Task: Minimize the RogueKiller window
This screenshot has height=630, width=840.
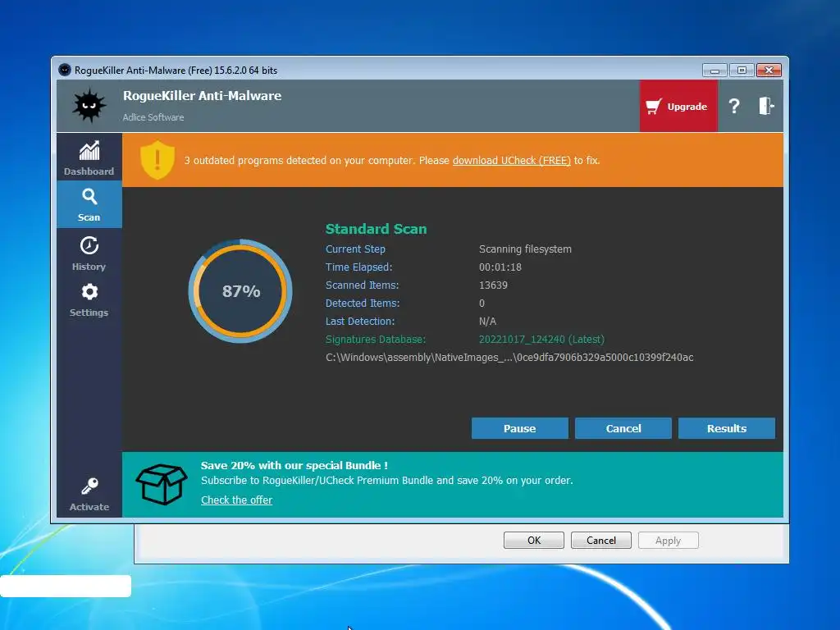Action: pyautogui.click(x=714, y=71)
